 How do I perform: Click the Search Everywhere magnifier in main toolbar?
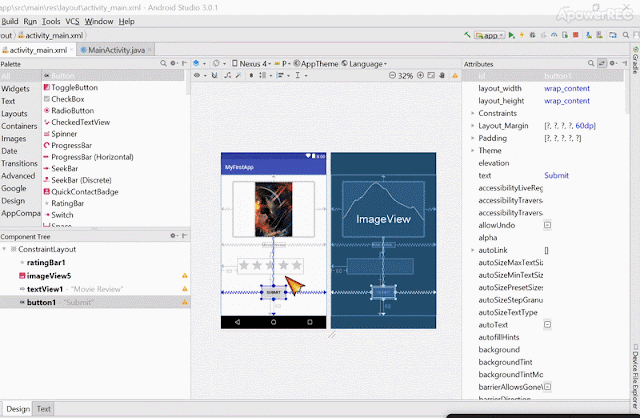[x=625, y=35]
